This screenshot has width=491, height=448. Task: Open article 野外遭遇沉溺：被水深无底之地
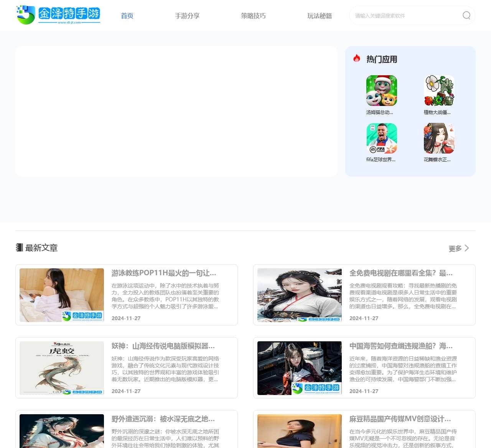click(163, 419)
